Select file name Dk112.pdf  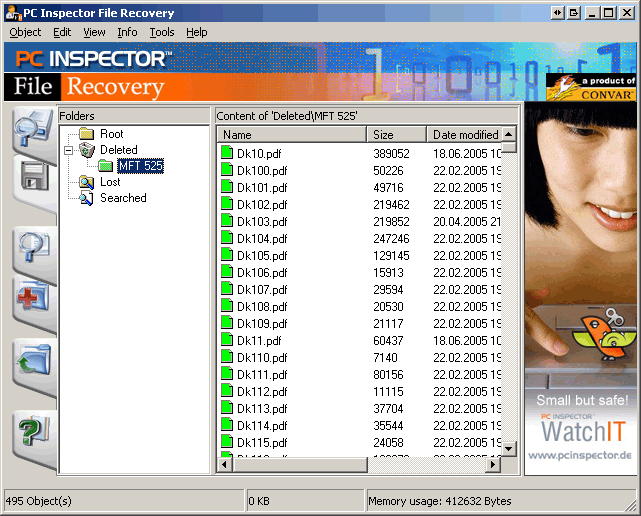pyautogui.click(x=262, y=392)
